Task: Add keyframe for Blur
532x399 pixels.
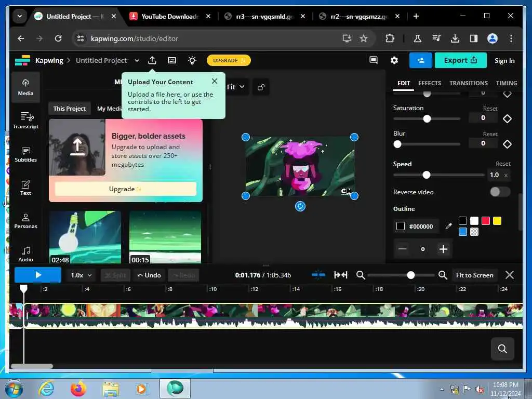Action: pyautogui.click(x=507, y=144)
